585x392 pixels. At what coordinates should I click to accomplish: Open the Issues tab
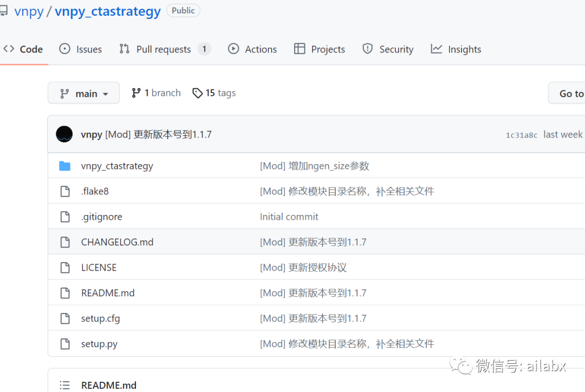click(80, 49)
